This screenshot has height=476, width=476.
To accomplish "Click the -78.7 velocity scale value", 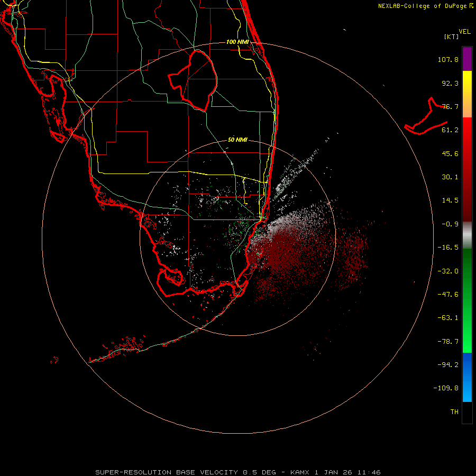I will [448, 342].
